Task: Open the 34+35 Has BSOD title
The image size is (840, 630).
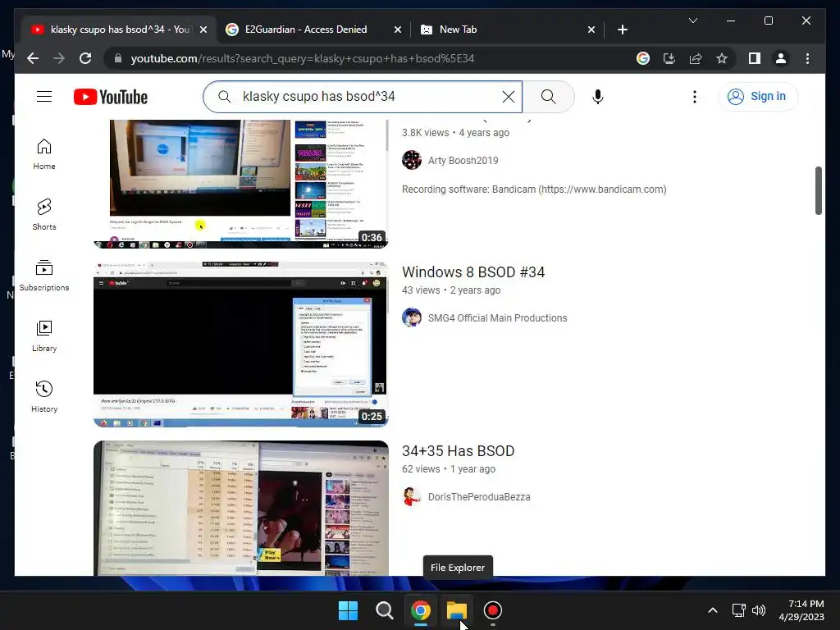Action: click(458, 451)
